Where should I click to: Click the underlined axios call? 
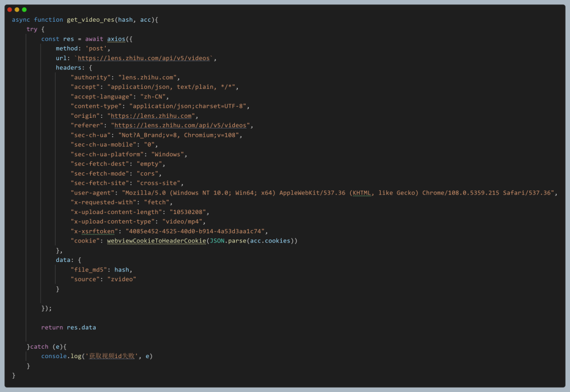pos(116,39)
